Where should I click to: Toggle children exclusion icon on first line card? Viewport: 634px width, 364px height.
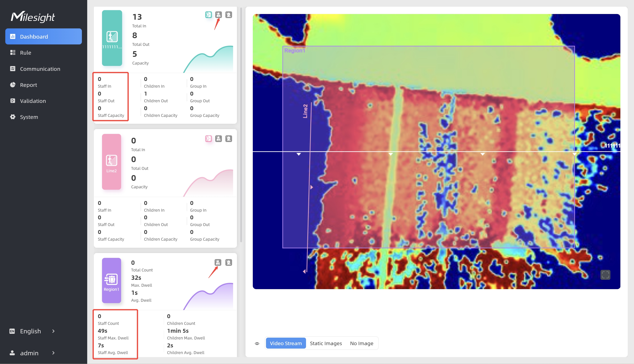coord(228,15)
